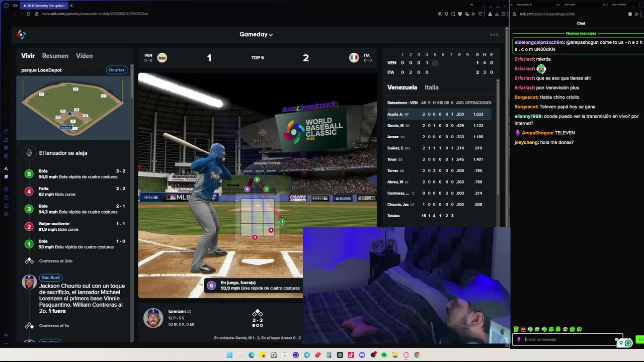Open the browser downloads icon

(x=497, y=14)
